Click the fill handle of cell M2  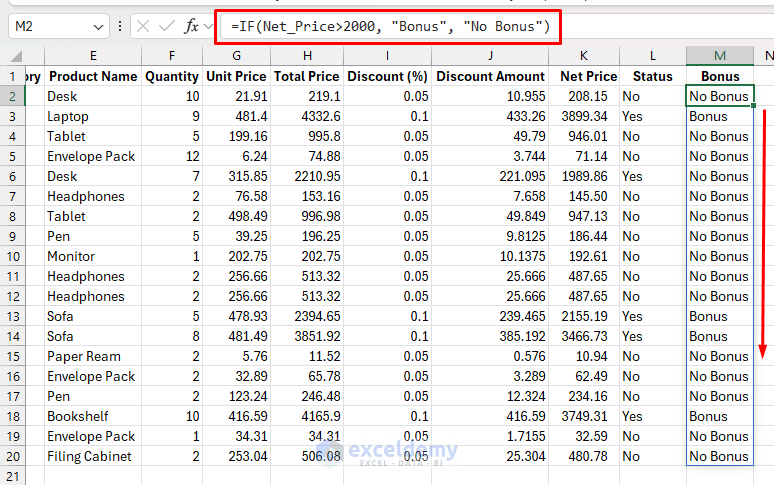tap(753, 105)
